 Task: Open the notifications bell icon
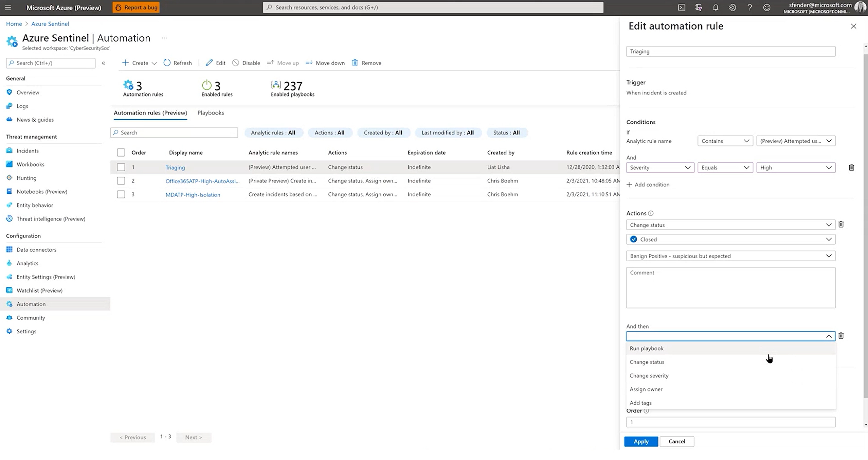tap(716, 7)
